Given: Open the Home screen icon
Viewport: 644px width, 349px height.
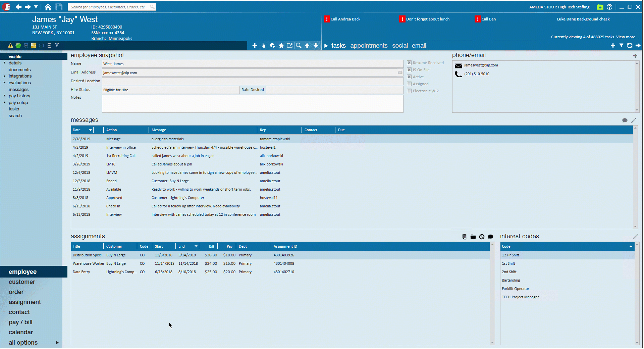Looking at the screenshot, I should pyautogui.click(x=48, y=7).
